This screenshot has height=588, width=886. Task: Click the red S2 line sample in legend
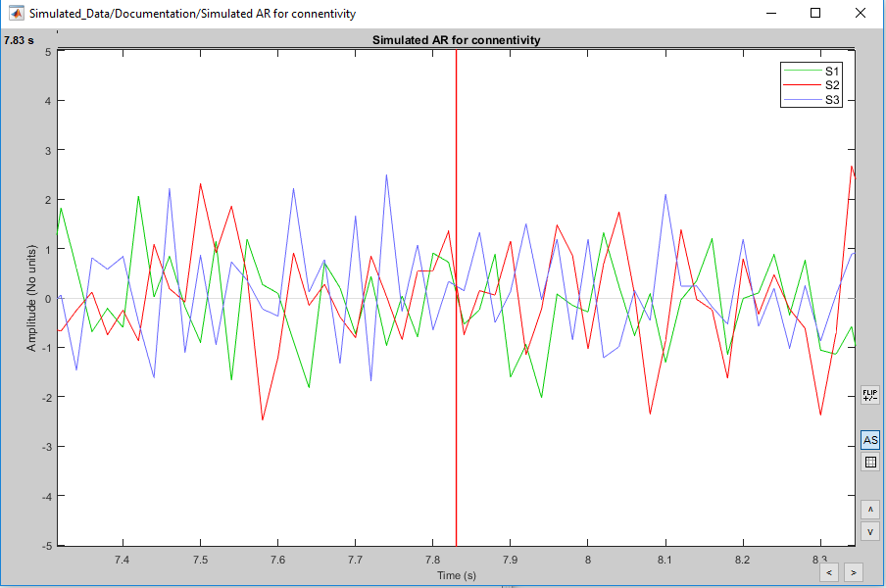(x=800, y=85)
